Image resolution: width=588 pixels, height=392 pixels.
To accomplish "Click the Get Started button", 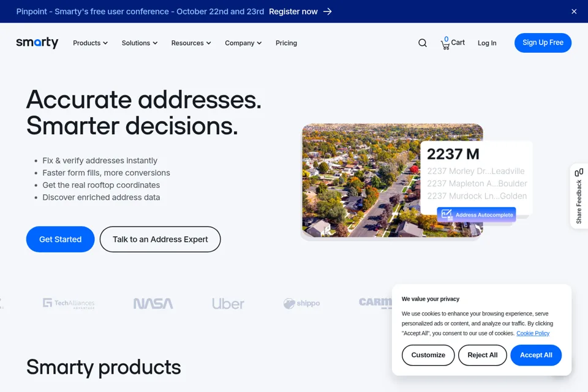I will [61, 239].
